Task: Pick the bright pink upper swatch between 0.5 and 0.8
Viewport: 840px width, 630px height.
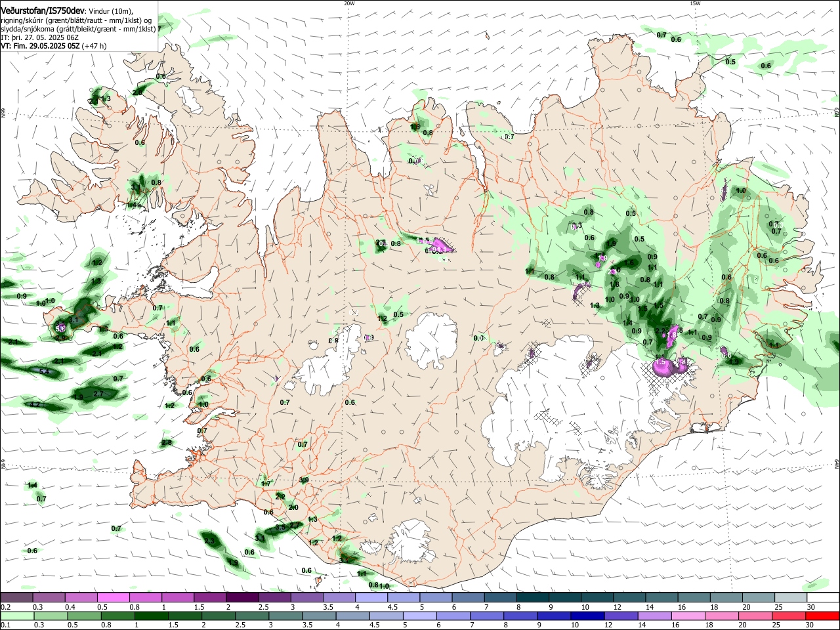Action: pos(113,597)
